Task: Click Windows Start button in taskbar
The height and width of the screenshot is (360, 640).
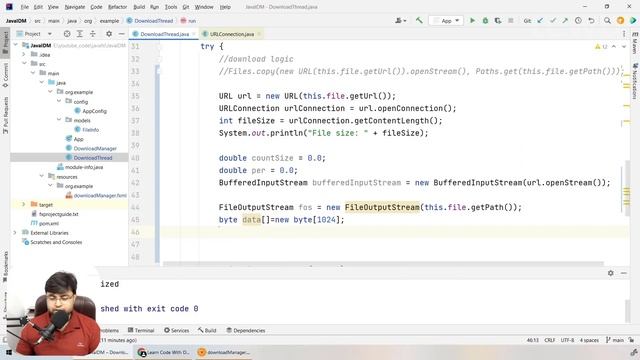Action: pyautogui.click(x=9, y=352)
